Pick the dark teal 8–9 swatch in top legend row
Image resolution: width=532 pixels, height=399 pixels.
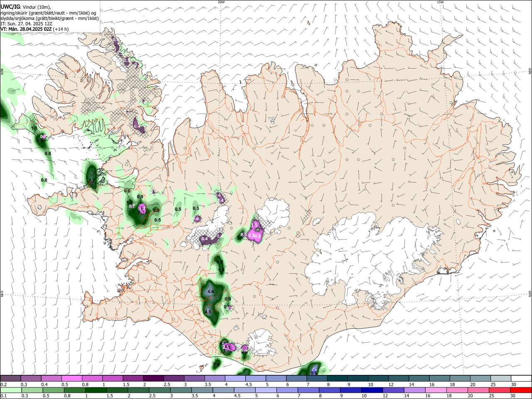337,379
